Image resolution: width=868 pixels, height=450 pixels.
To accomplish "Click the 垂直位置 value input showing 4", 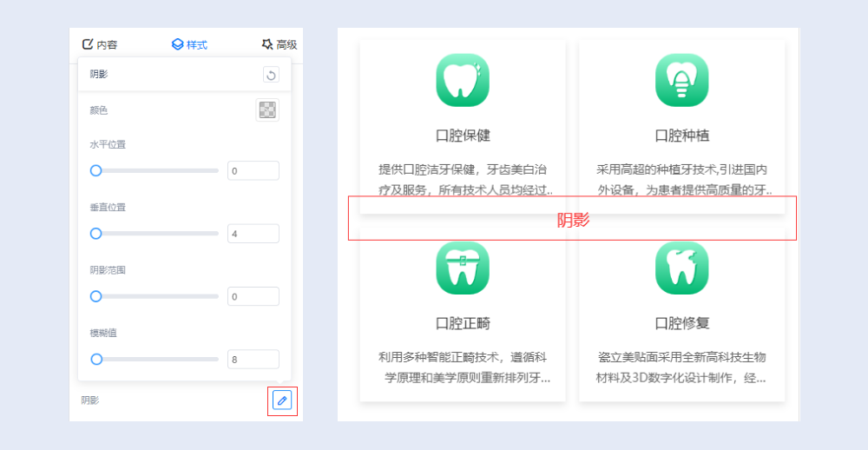I will coord(253,234).
